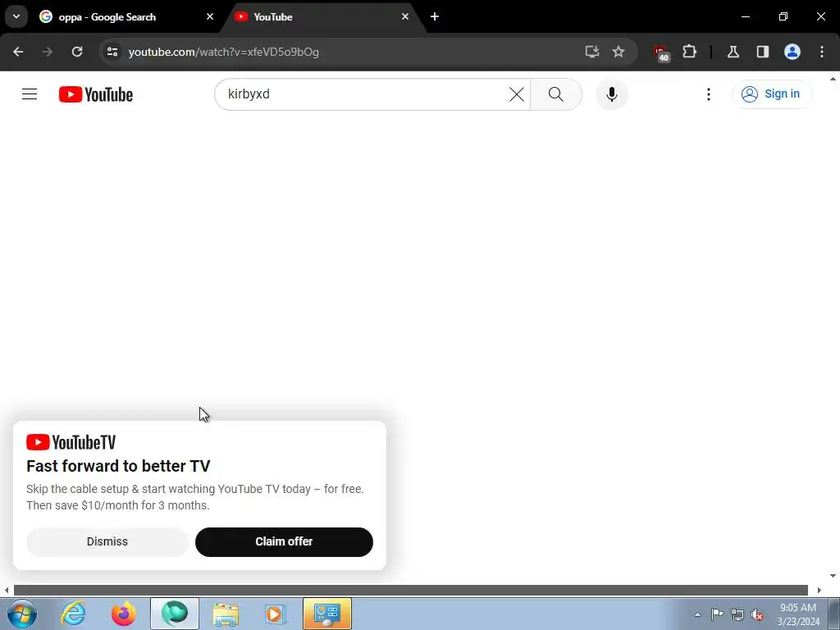
Task: Go forward in browser history
Action: coord(48,52)
